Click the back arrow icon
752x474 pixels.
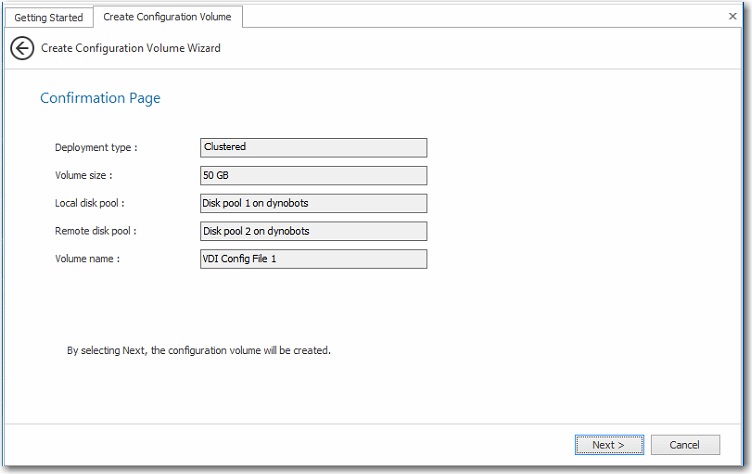coord(22,48)
